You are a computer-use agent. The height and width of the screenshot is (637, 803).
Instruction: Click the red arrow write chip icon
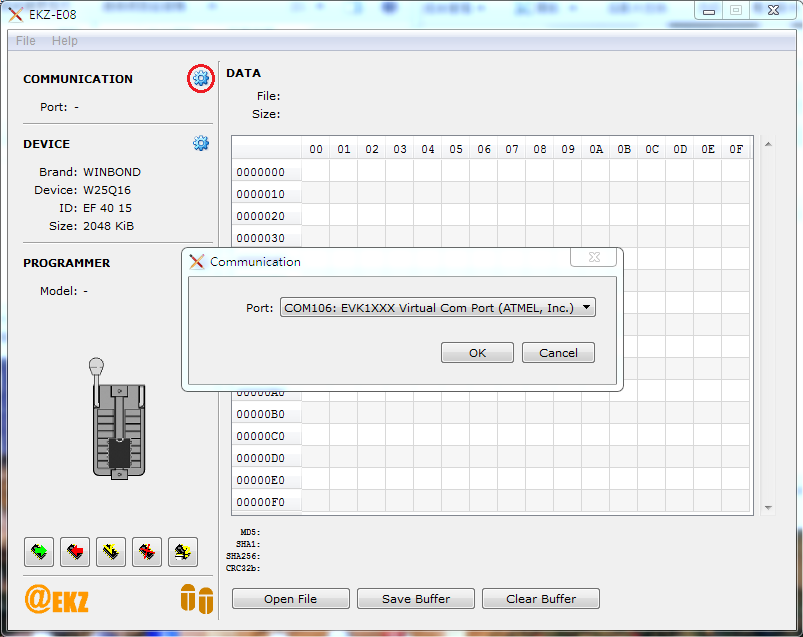[x=75, y=551]
